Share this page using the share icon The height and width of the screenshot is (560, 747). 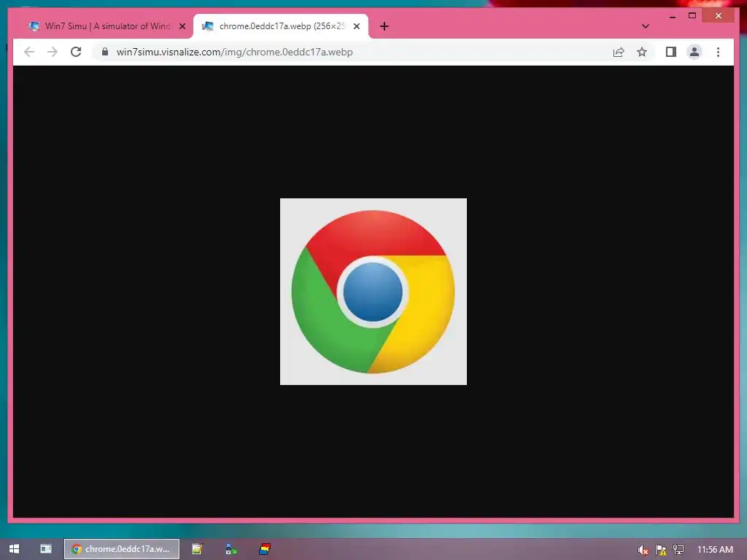tap(619, 52)
